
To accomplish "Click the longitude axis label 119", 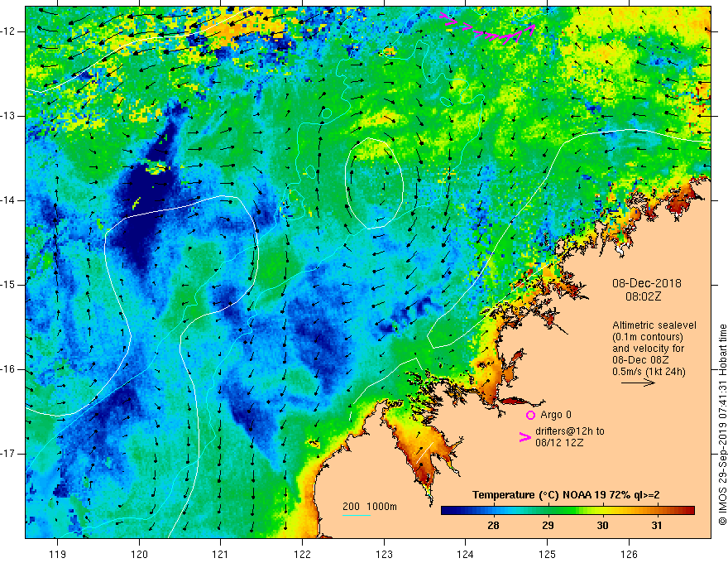I will 58,554.
